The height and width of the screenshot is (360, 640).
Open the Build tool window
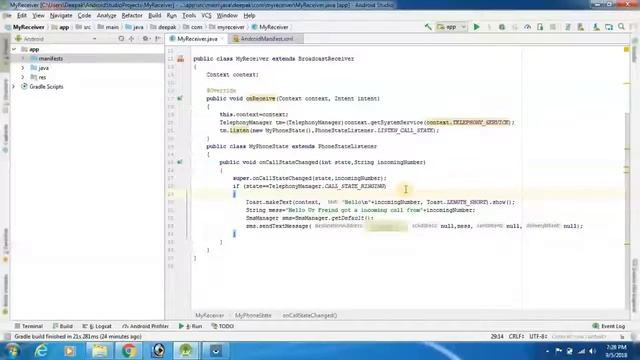coord(62,326)
